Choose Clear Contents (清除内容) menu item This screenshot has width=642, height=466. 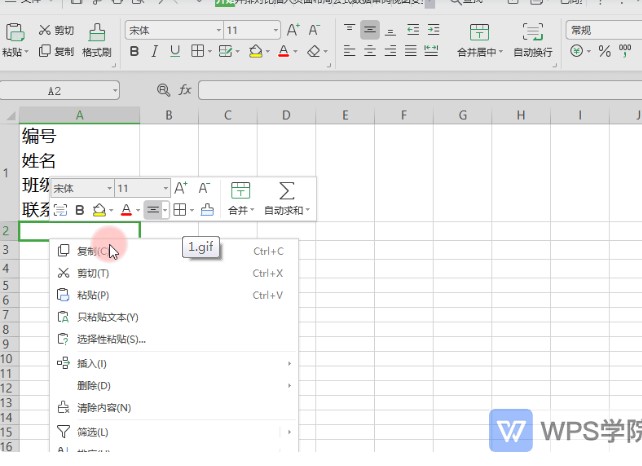point(174,408)
